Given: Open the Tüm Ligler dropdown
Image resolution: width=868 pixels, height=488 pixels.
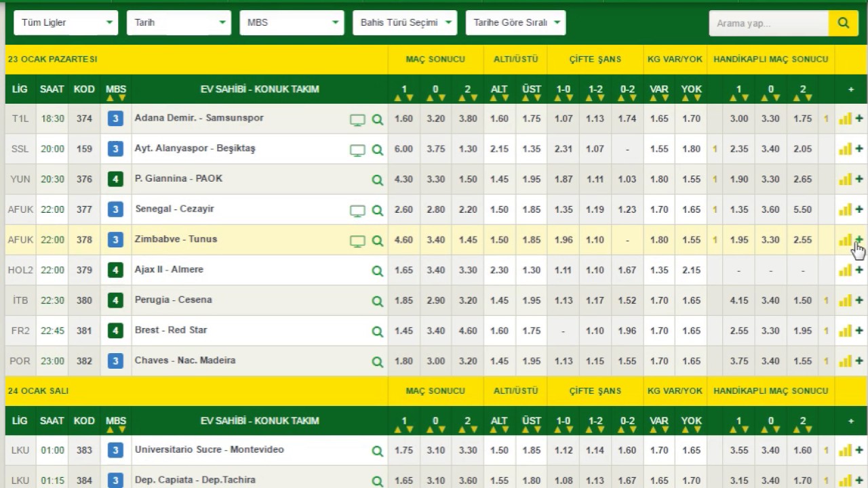Looking at the screenshot, I should pyautogui.click(x=66, y=23).
